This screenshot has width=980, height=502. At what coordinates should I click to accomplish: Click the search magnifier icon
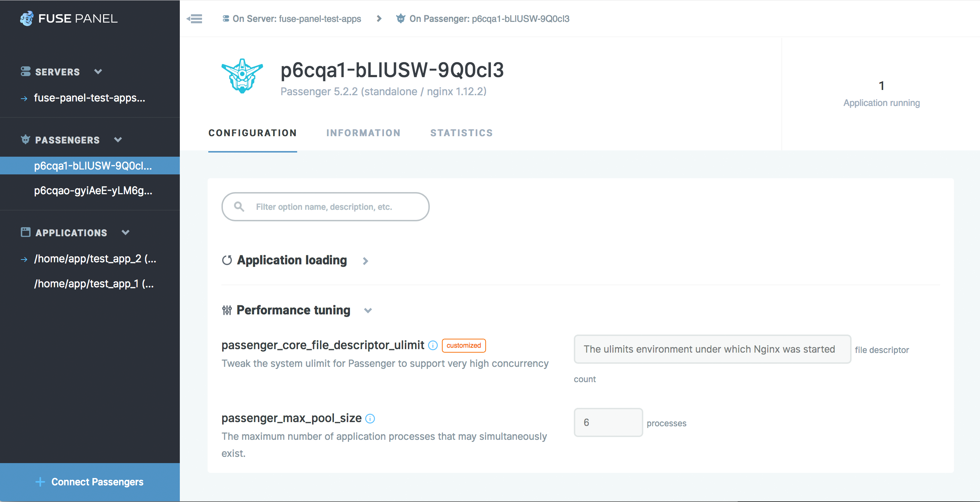click(239, 207)
